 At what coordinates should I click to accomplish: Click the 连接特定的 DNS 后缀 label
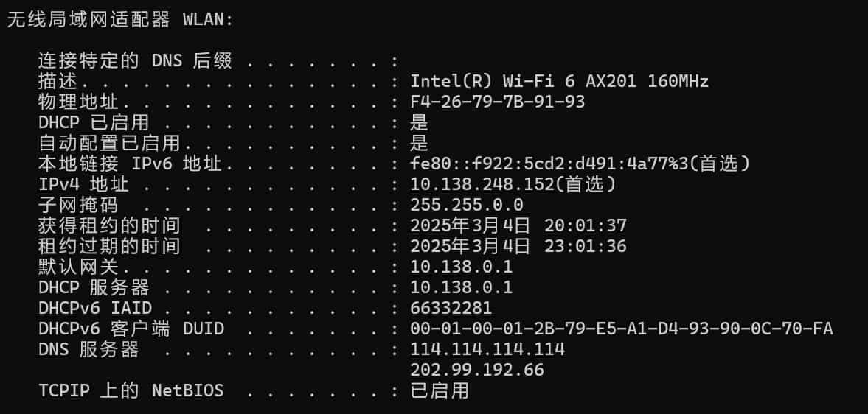click(x=135, y=61)
